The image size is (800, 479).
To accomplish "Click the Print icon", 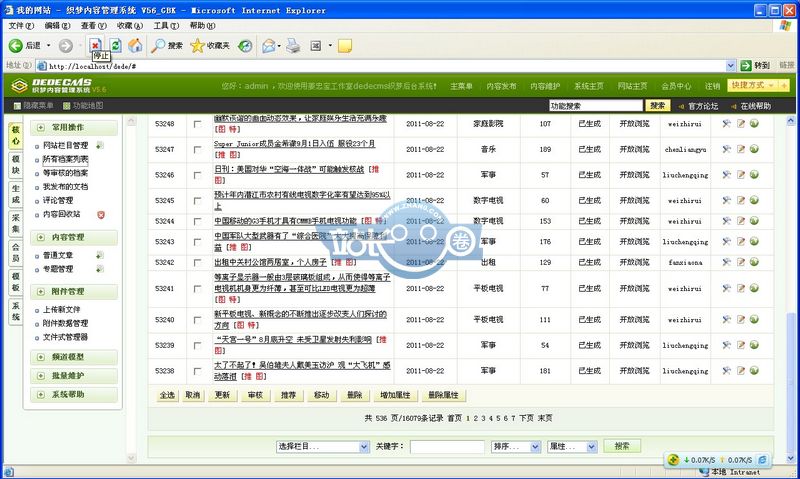I will click(293, 46).
